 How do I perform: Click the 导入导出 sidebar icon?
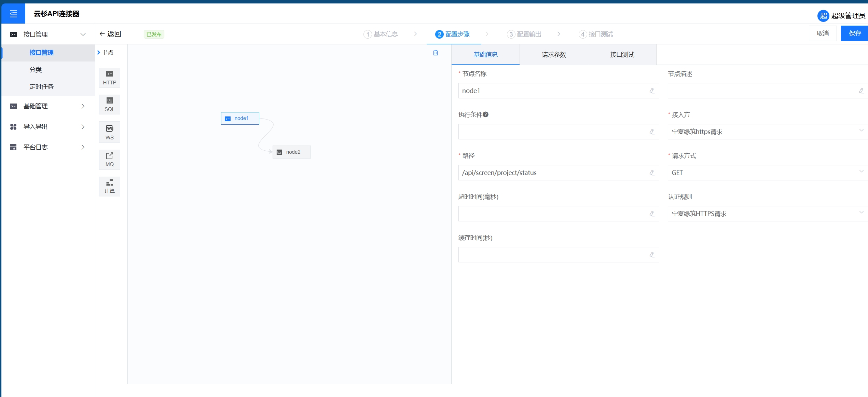click(x=13, y=127)
